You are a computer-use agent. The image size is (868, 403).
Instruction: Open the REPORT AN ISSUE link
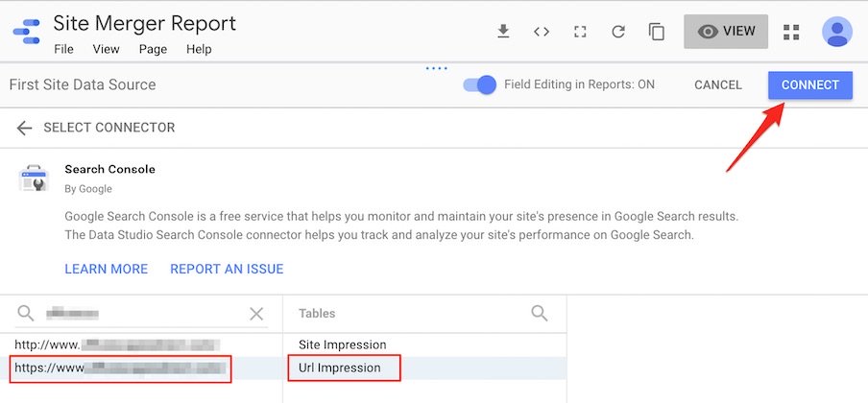[227, 269]
